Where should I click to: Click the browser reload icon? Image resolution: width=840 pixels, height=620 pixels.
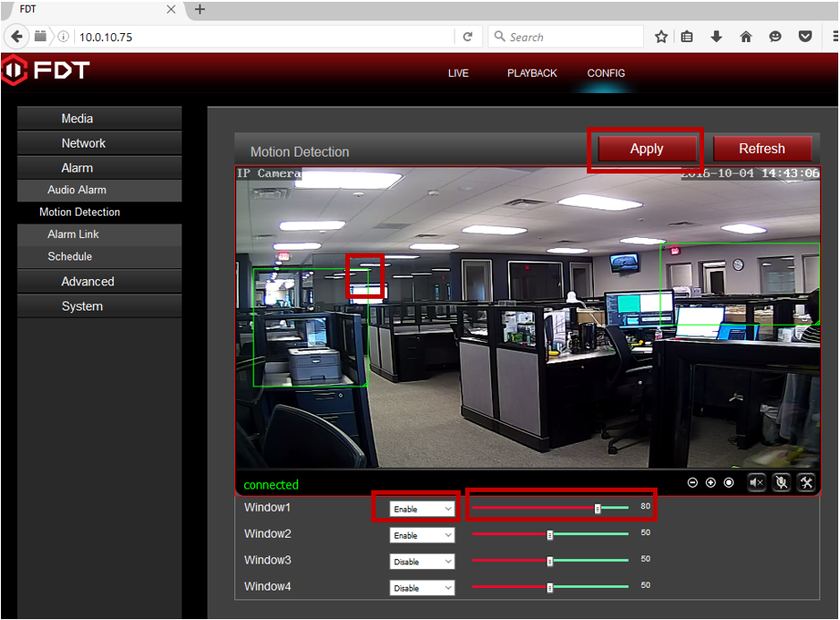[467, 37]
